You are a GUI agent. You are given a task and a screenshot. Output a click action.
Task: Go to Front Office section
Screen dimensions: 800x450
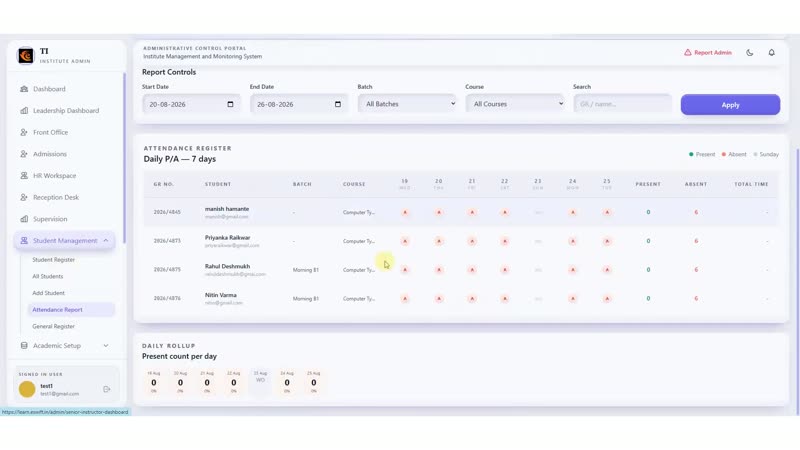[x=64, y=132]
